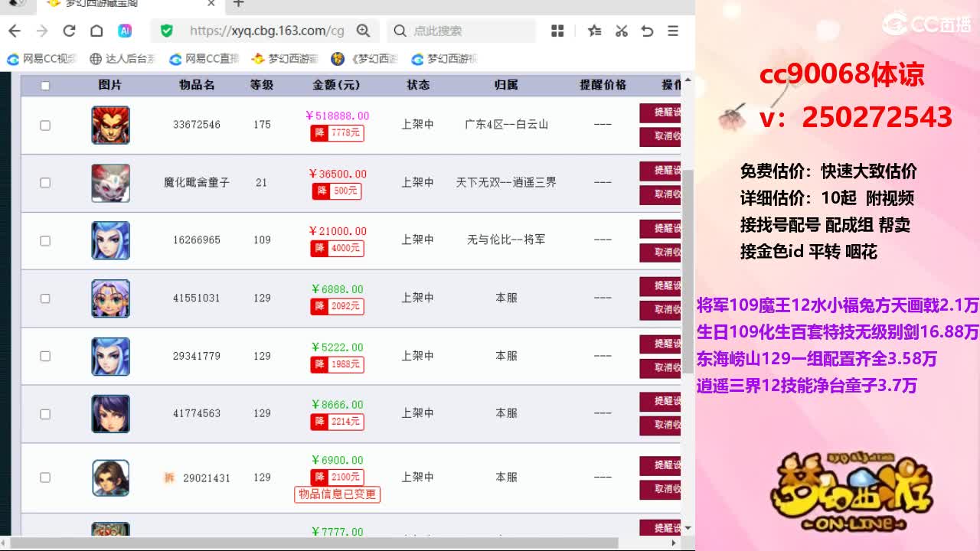Click the 取消 button for 魔化毗舍童子
The height and width of the screenshot is (551, 980).
(x=660, y=194)
